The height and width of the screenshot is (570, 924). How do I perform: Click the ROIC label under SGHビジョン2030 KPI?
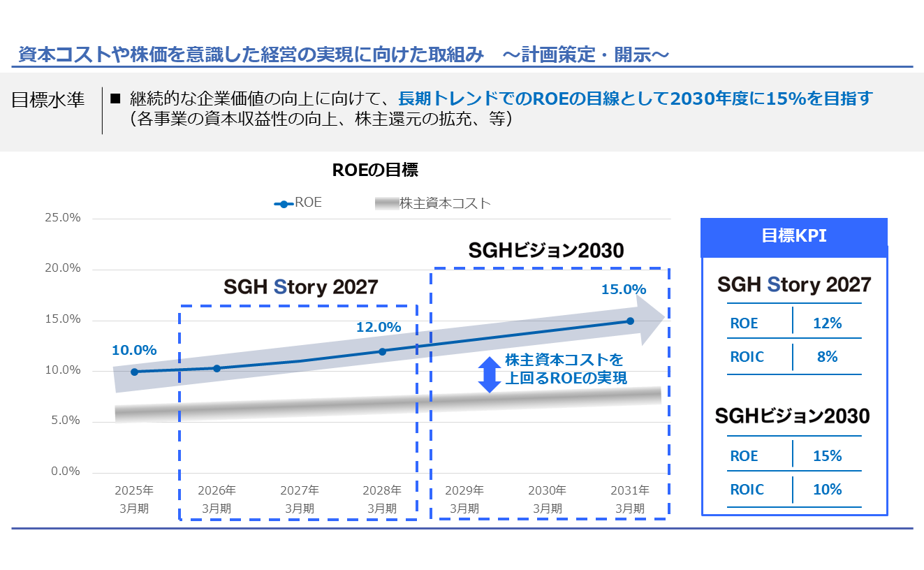pyautogui.click(x=747, y=490)
